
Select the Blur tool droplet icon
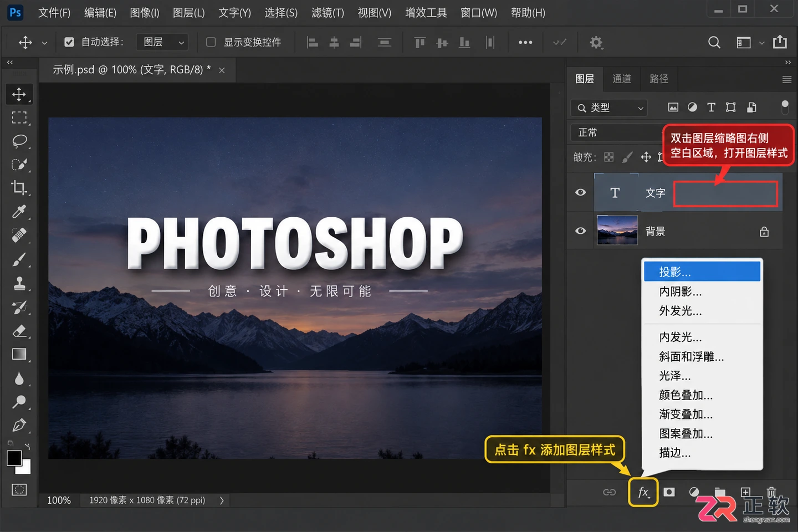click(x=19, y=378)
